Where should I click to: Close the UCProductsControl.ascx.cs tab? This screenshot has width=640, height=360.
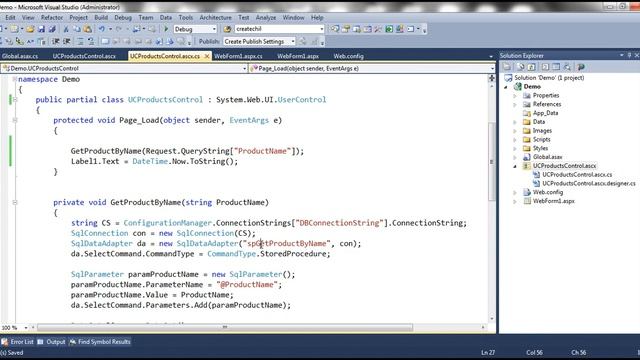pos(207,56)
